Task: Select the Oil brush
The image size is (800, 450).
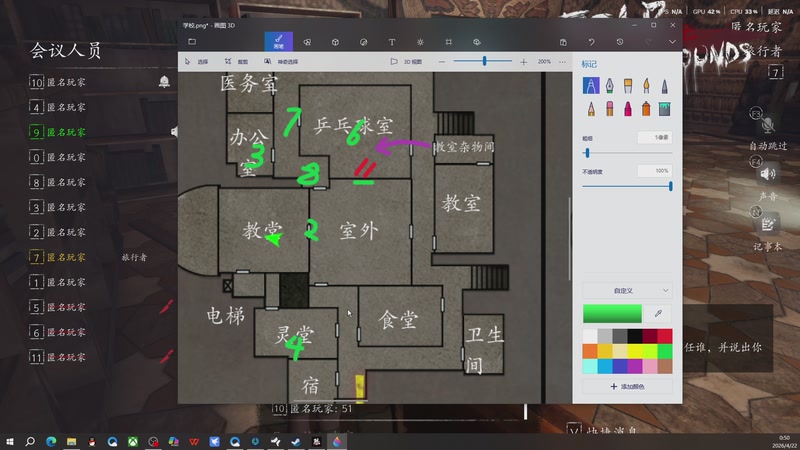Action: tap(628, 86)
